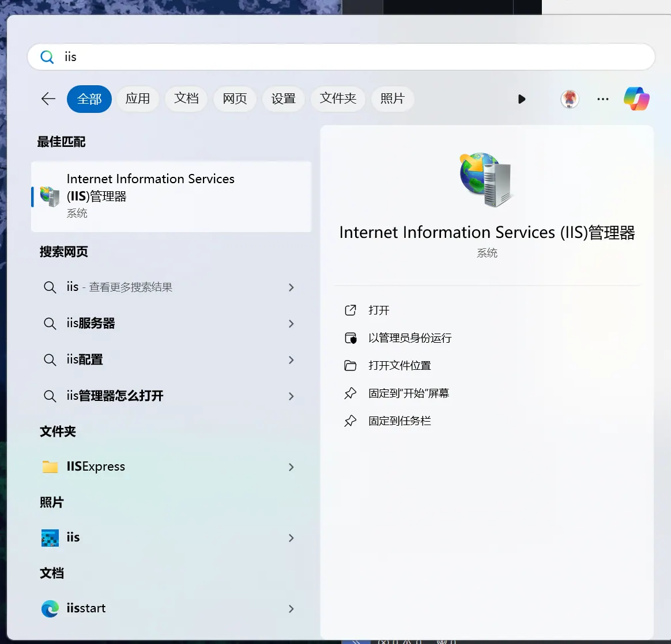Click the play arrow to scroll filters

522,99
